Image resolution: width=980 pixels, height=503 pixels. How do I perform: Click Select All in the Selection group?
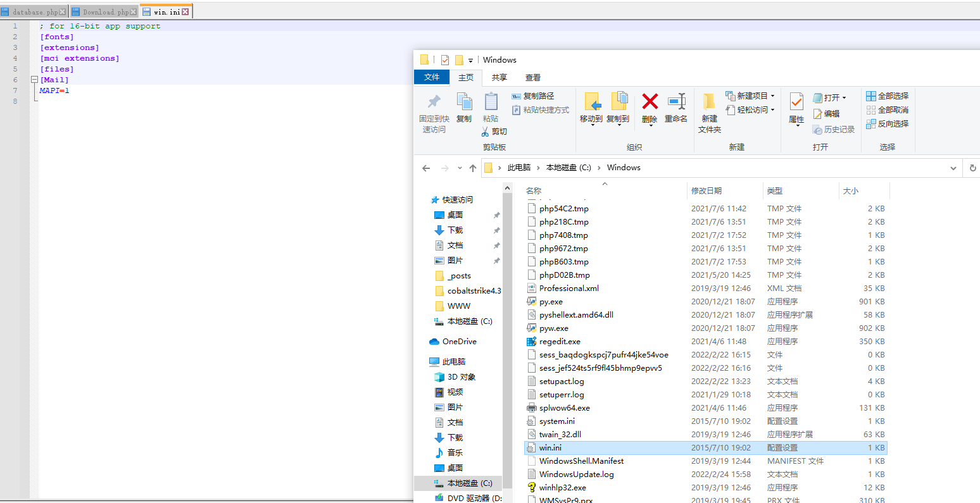coord(888,96)
